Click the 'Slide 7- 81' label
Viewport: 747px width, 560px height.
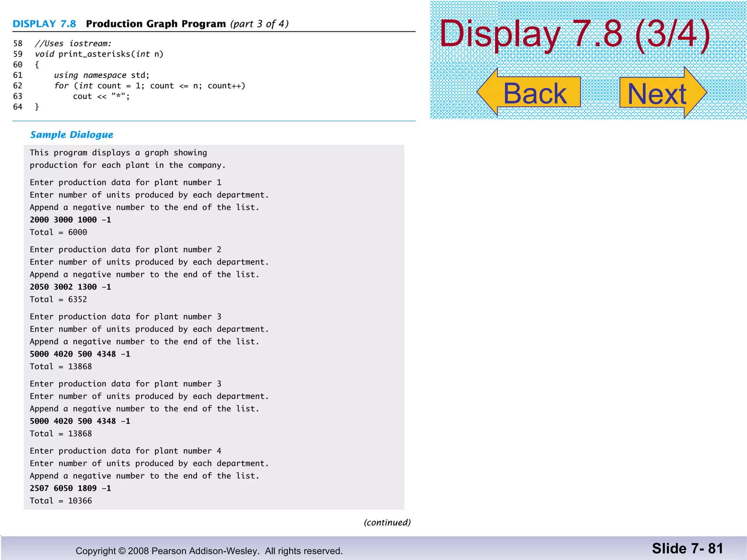pyautogui.click(x=688, y=548)
